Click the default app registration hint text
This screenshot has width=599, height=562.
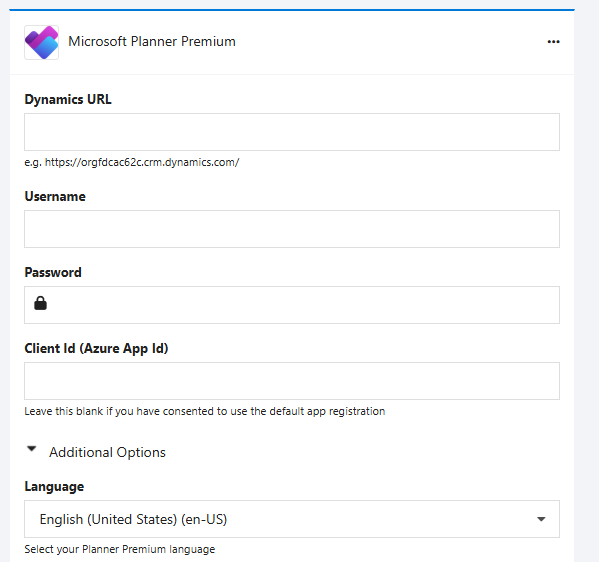point(205,411)
